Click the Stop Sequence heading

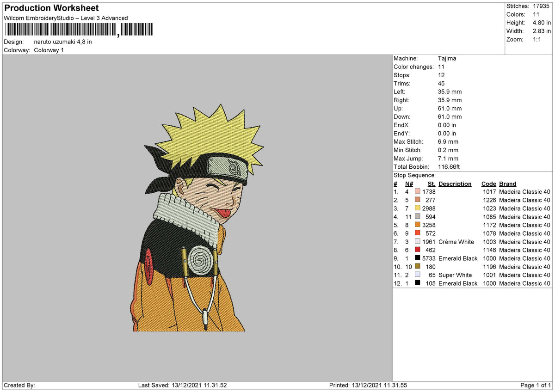click(414, 175)
